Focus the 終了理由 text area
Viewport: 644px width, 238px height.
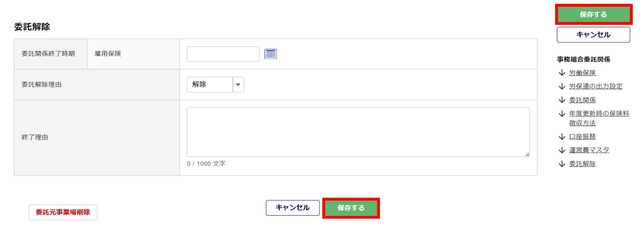(x=358, y=132)
